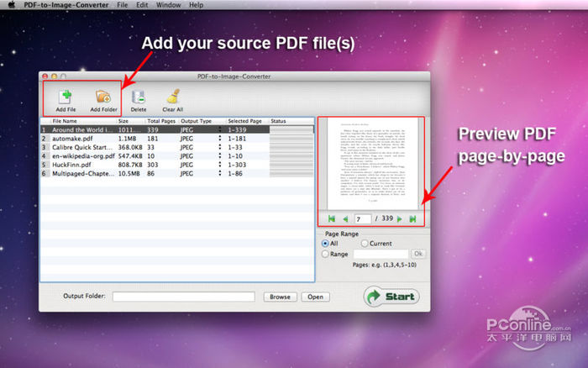Select the Range radio button
This screenshot has height=368, width=588.
point(325,254)
